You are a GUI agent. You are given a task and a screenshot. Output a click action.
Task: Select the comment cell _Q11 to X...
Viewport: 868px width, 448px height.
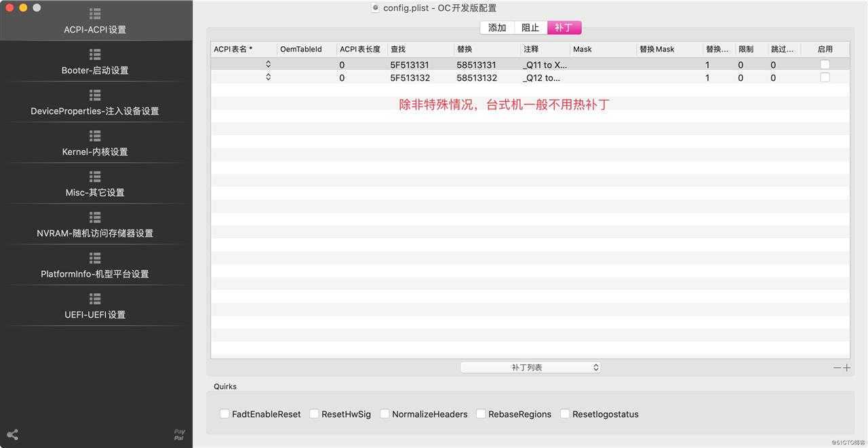tap(545, 65)
